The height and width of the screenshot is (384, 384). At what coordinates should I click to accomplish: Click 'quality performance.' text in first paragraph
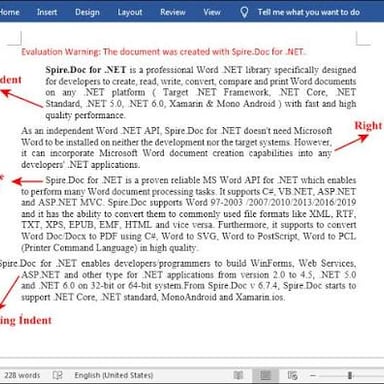tap(85, 115)
